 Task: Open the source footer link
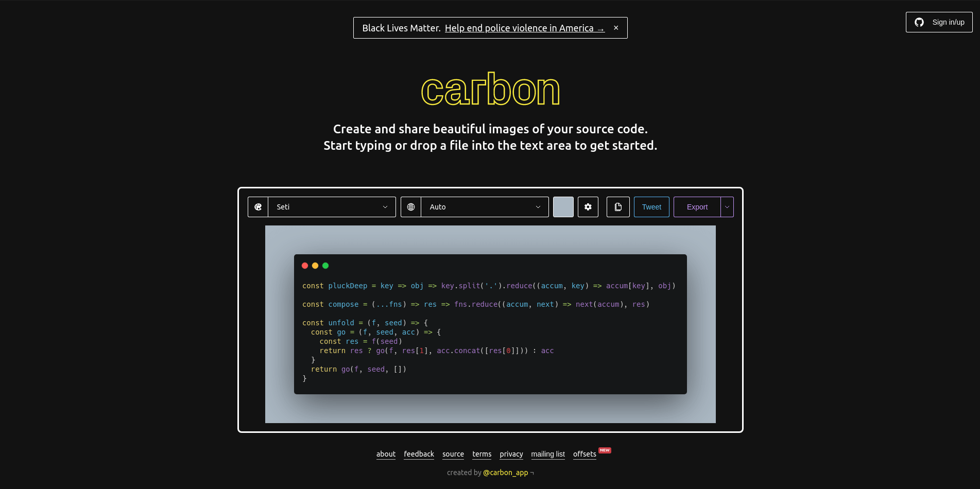pyautogui.click(x=453, y=454)
